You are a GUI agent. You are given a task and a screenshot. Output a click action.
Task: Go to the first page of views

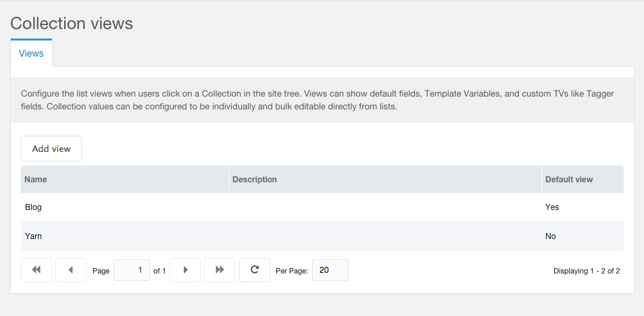pyautogui.click(x=36, y=270)
